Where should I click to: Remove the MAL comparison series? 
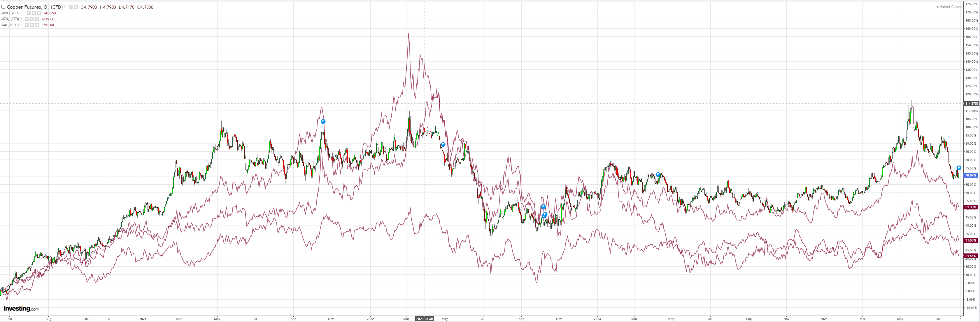[37, 25]
